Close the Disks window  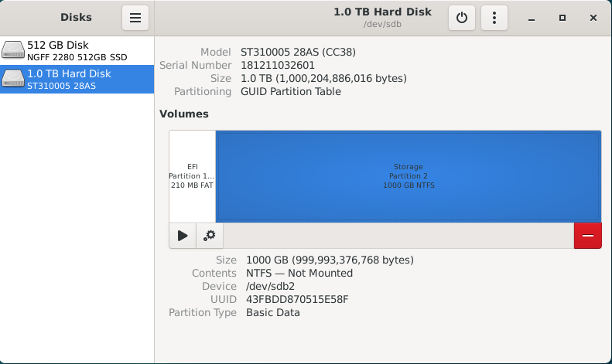pyautogui.click(x=593, y=18)
